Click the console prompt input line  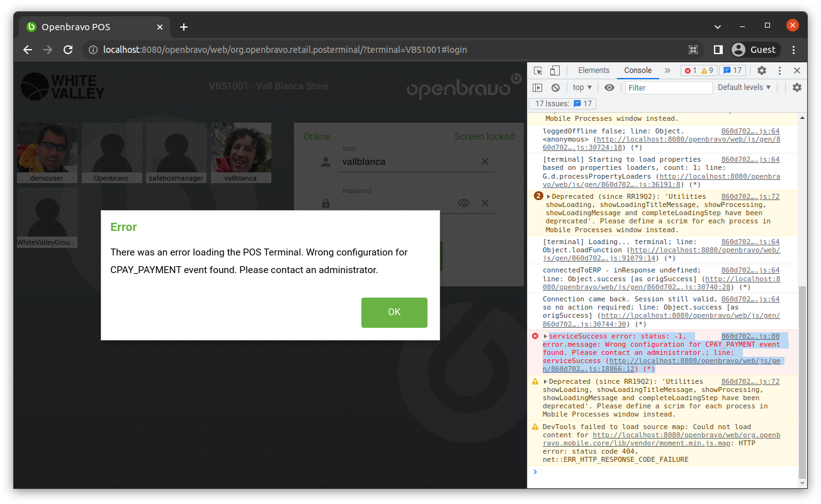(x=667, y=472)
